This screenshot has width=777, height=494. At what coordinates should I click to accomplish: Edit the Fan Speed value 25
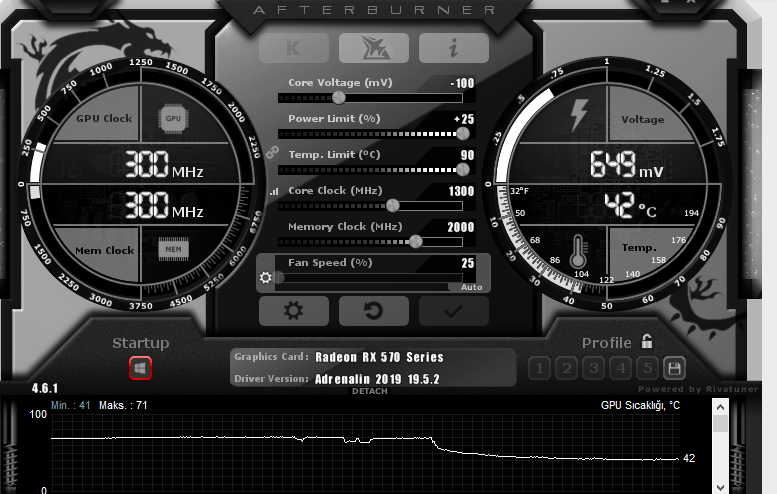coord(468,263)
